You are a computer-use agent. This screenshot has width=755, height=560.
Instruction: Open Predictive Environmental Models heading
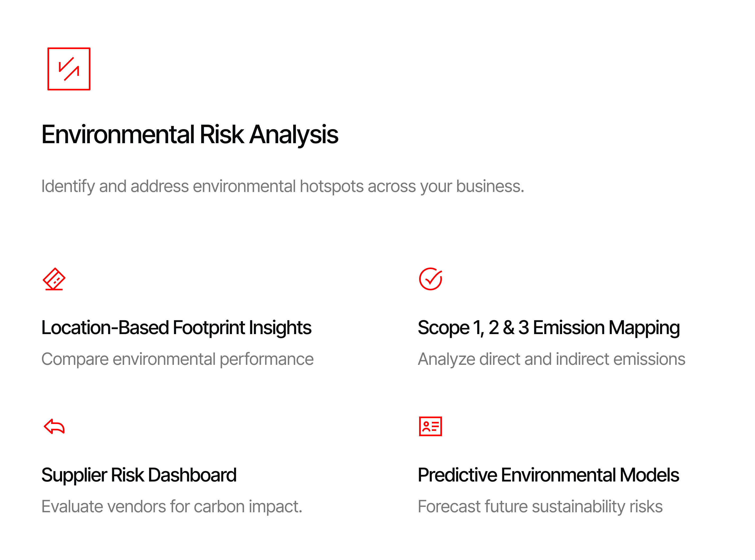(548, 475)
